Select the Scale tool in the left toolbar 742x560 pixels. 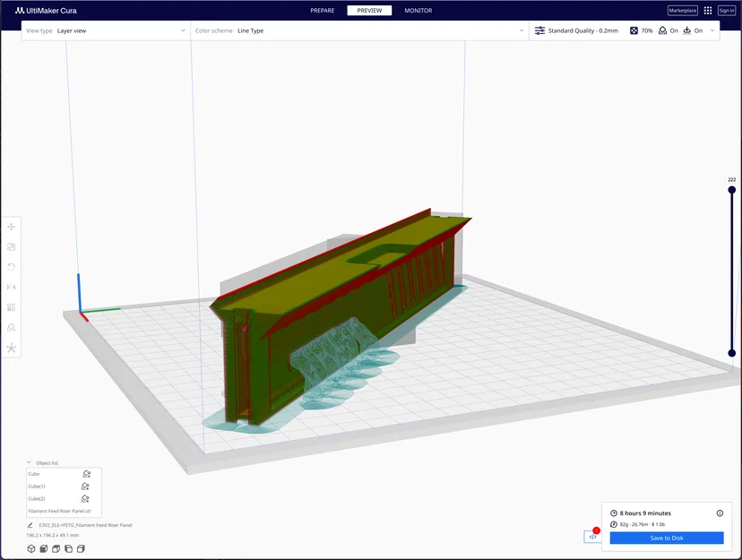[x=12, y=247]
